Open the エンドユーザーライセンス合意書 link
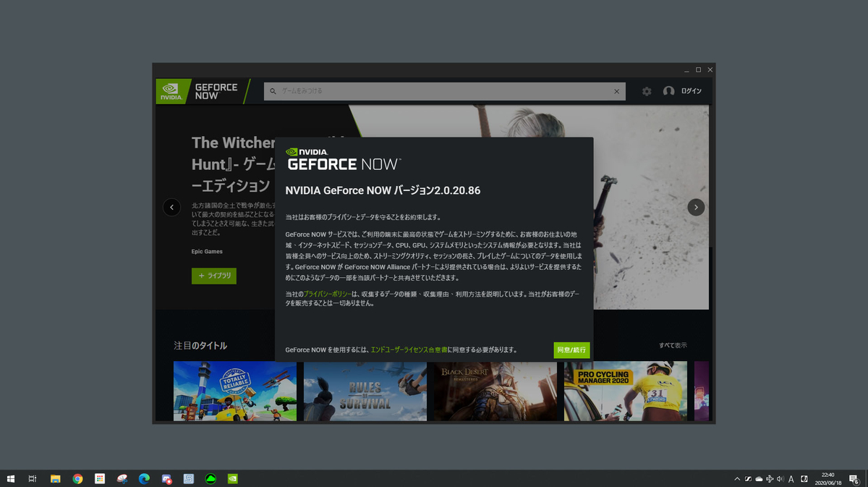The image size is (868, 487). pos(409,350)
